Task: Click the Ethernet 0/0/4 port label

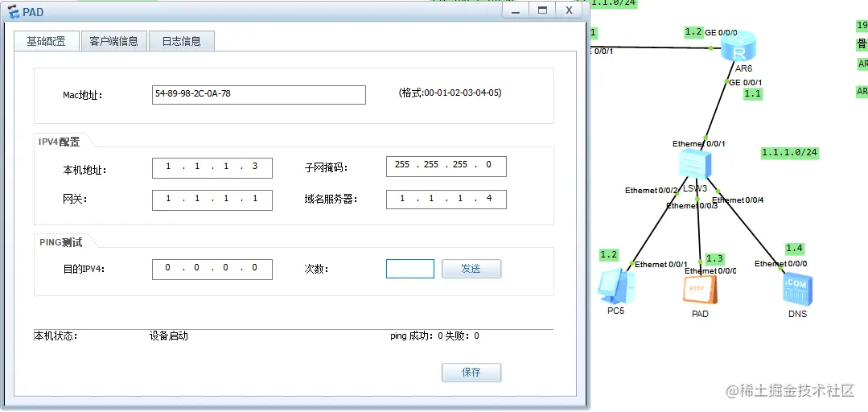Action: point(738,200)
